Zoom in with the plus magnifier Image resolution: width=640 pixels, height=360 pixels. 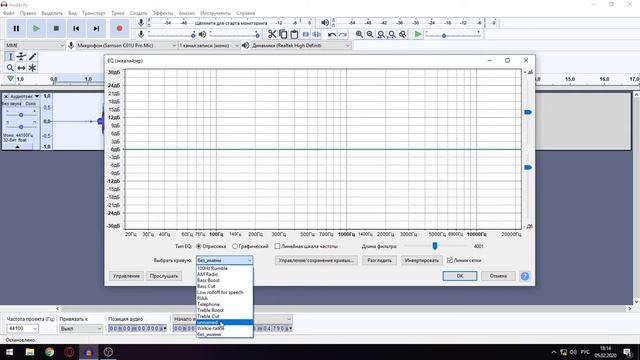click(x=359, y=34)
